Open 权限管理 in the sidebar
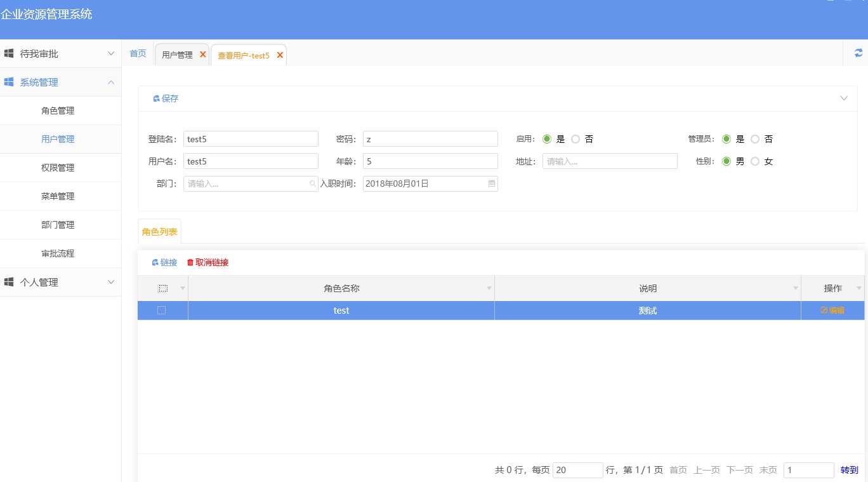 tap(58, 168)
